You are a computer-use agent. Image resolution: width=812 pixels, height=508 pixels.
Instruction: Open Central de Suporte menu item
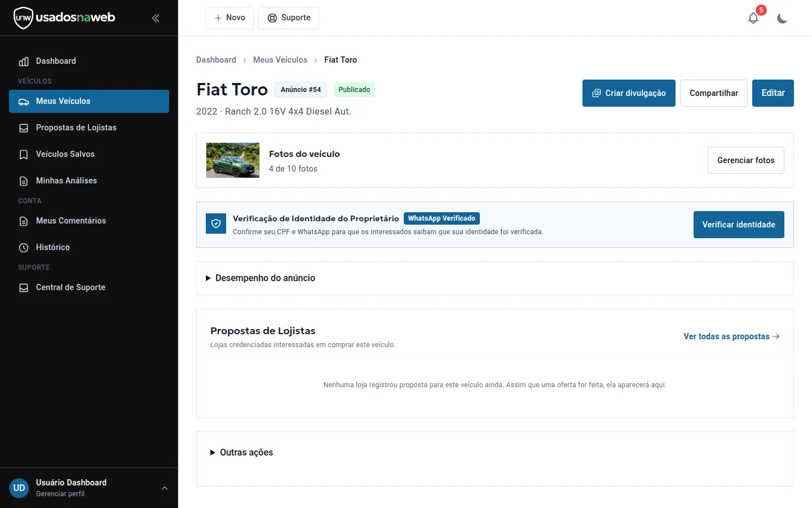pos(89,287)
